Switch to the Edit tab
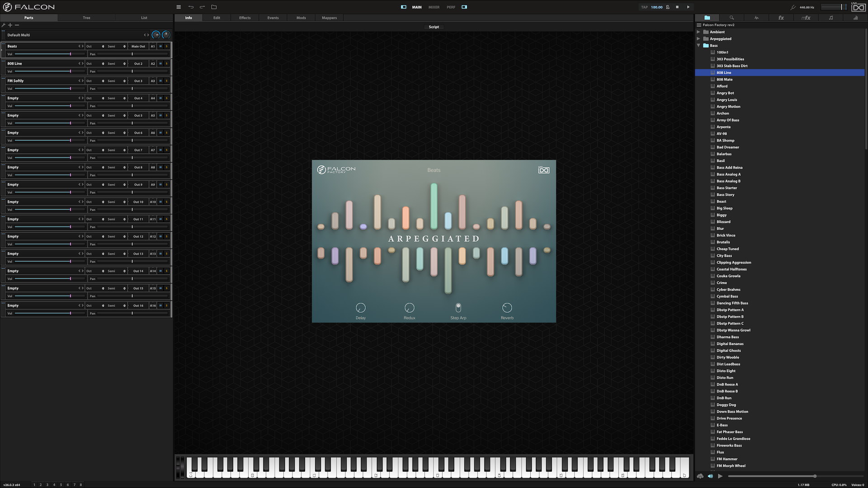868x488 pixels. [x=217, y=18]
